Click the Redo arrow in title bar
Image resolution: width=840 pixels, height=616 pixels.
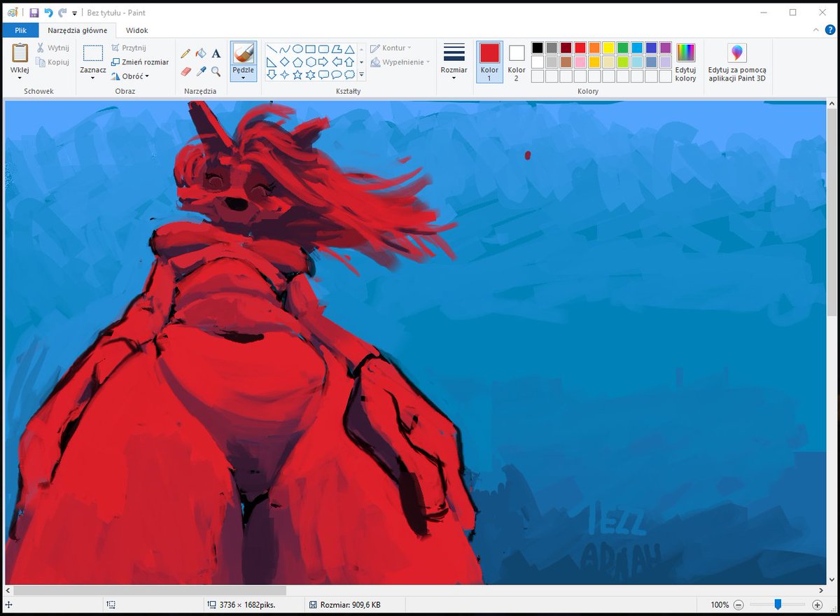coord(62,13)
